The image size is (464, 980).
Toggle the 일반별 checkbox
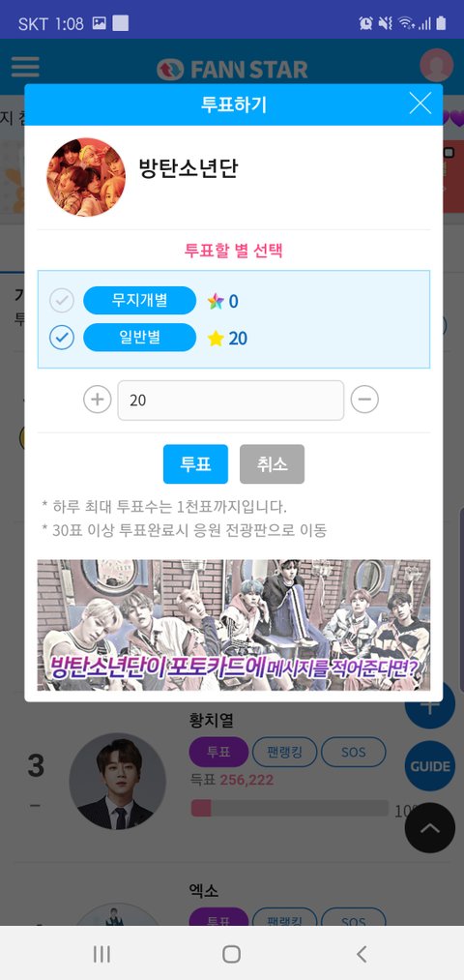[62, 338]
